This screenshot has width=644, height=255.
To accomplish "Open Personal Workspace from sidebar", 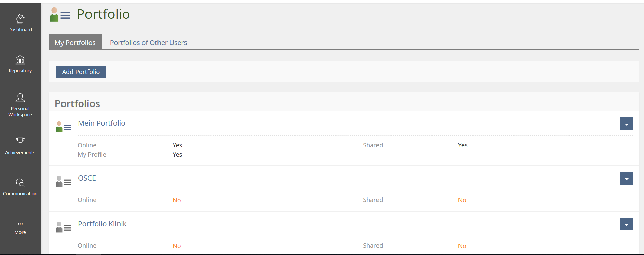I will pos(20,98).
